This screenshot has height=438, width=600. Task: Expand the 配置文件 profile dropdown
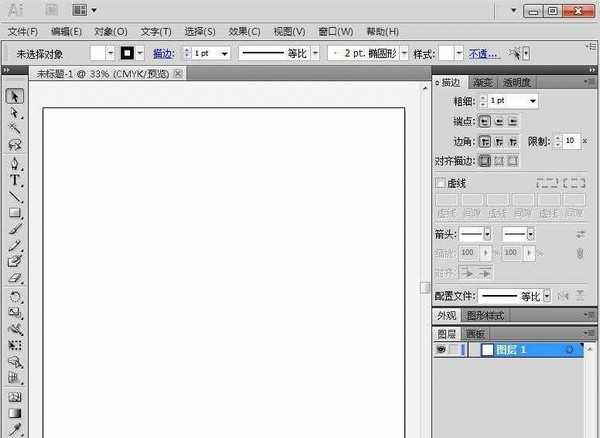click(547, 296)
